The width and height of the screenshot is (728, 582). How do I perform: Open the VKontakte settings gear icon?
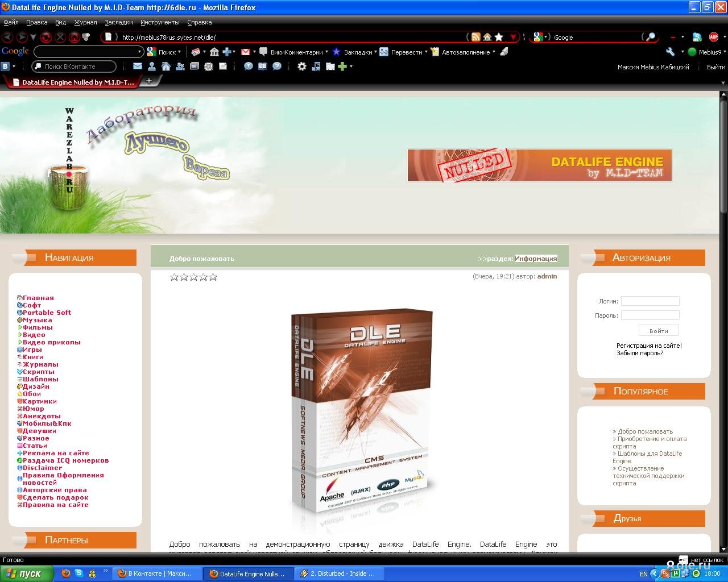302,66
